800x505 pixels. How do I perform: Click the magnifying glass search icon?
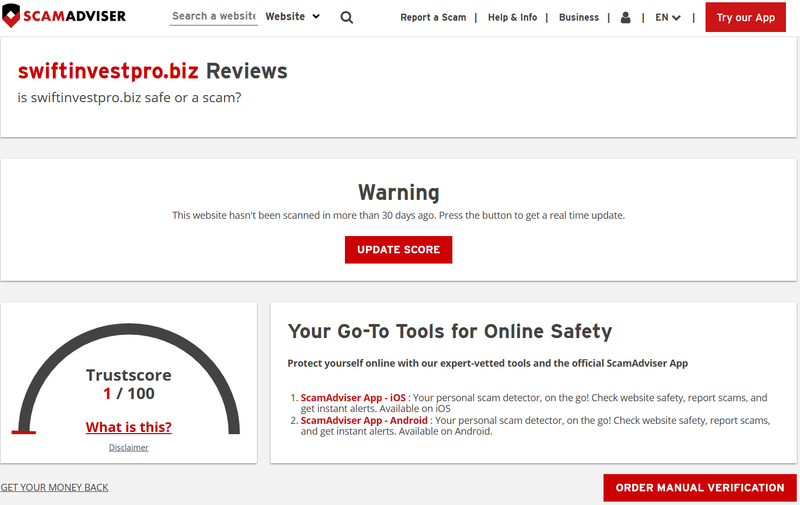(346, 17)
